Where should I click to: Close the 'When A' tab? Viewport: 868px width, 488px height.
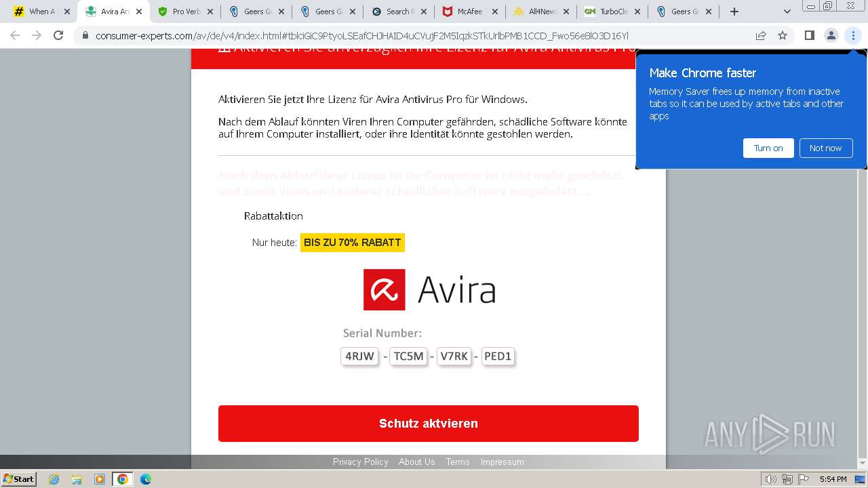[x=66, y=12]
